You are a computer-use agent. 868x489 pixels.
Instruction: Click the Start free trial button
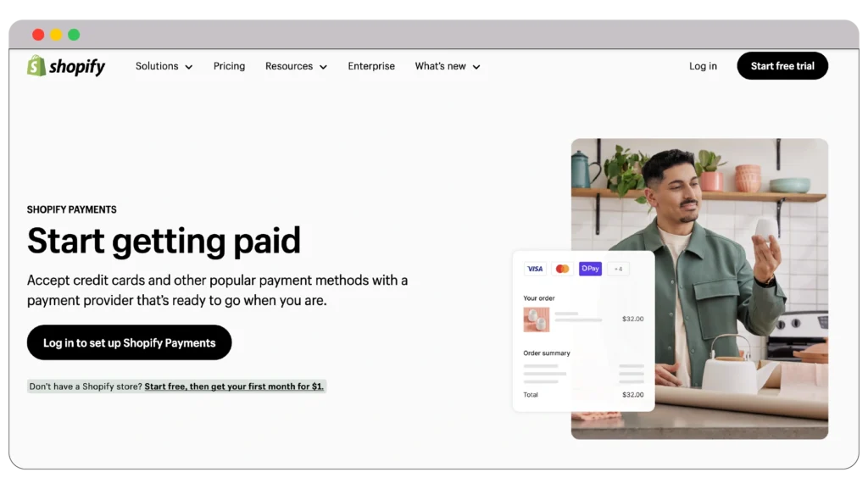pos(782,65)
